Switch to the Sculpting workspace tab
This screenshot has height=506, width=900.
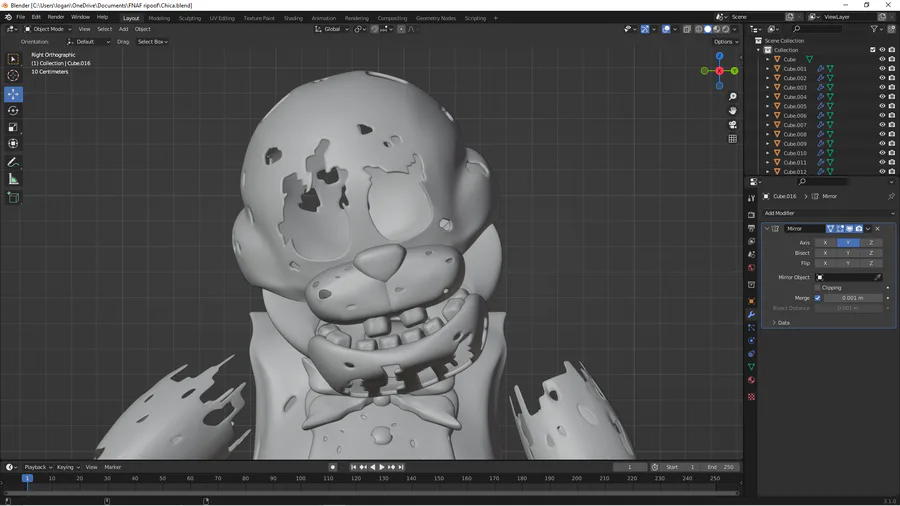click(x=189, y=18)
